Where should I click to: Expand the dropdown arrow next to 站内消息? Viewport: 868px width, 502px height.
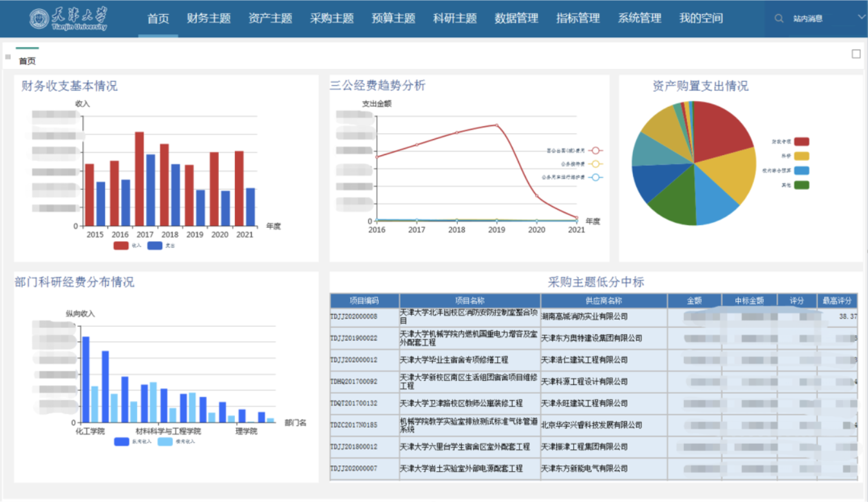[862, 17]
